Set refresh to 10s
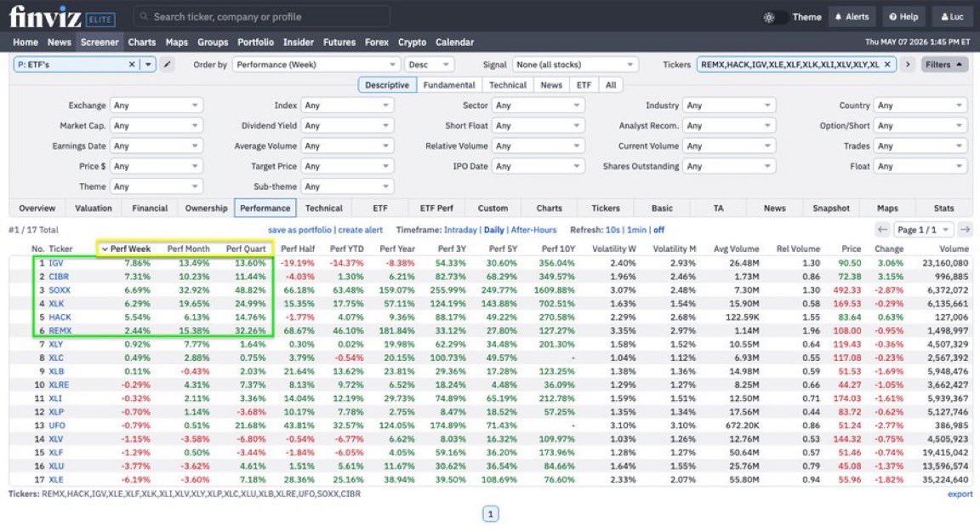The image size is (980, 532). (x=612, y=230)
